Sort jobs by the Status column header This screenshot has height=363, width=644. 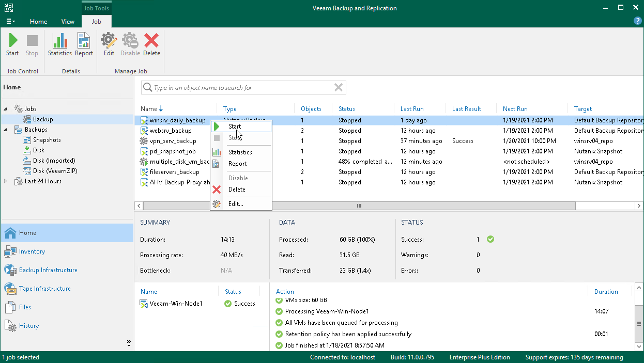347,109
